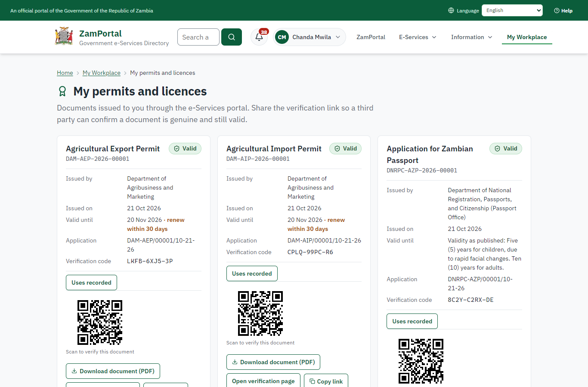The width and height of the screenshot is (588, 387).
Task: Select the My Workplace nav tab
Action: (x=527, y=37)
